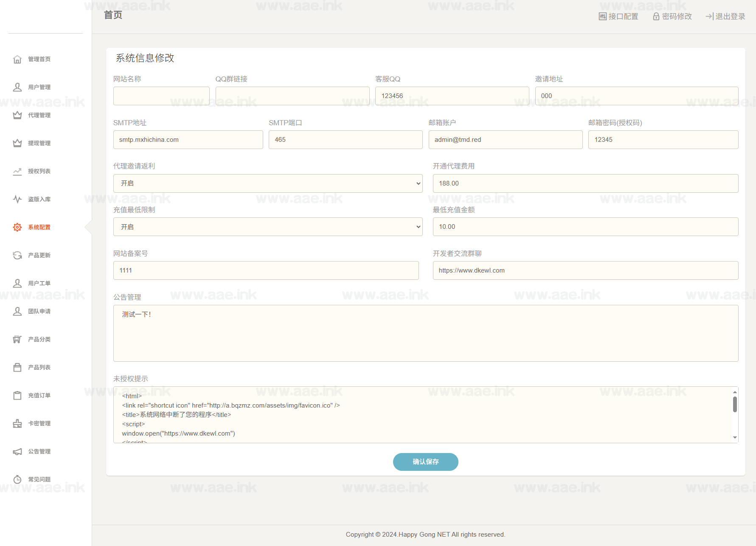Open 密码修改 link in header
This screenshot has height=546, width=756.
click(672, 16)
